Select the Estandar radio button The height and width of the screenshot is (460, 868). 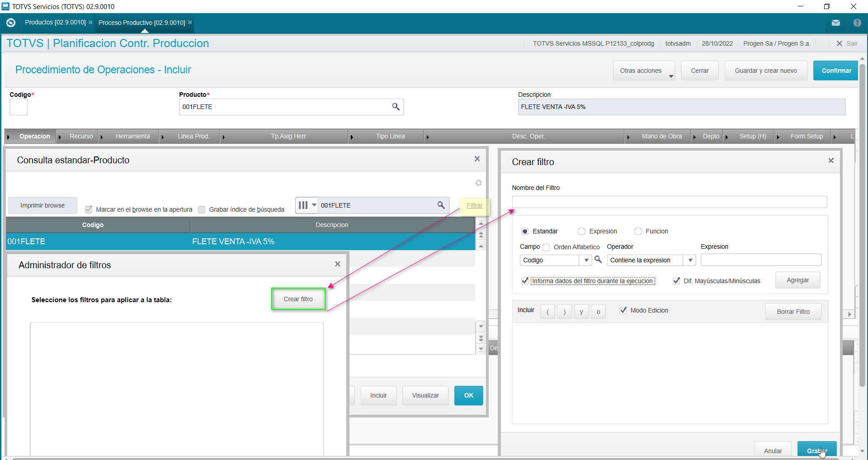tap(524, 231)
